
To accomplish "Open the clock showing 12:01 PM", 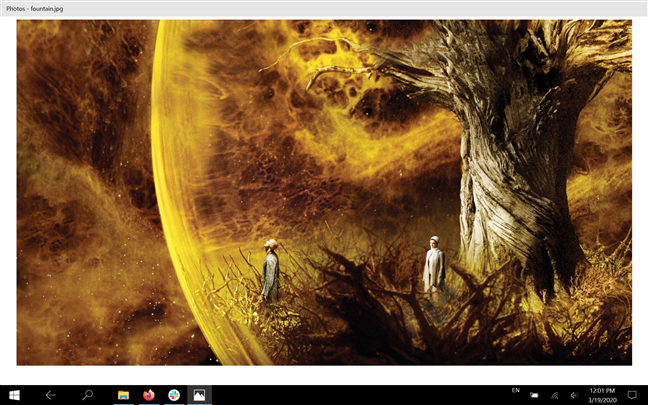I will [x=602, y=395].
